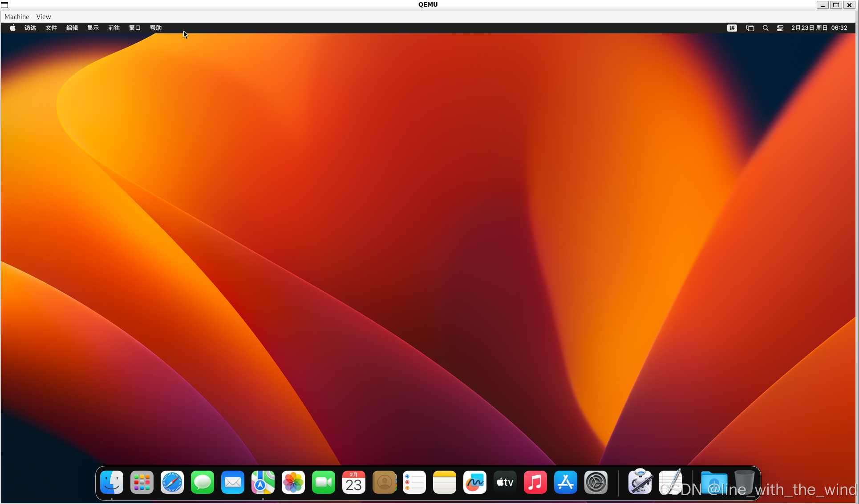This screenshot has height=504, width=859.
Task: Open the Notes app icon
Action: [445, 482]
